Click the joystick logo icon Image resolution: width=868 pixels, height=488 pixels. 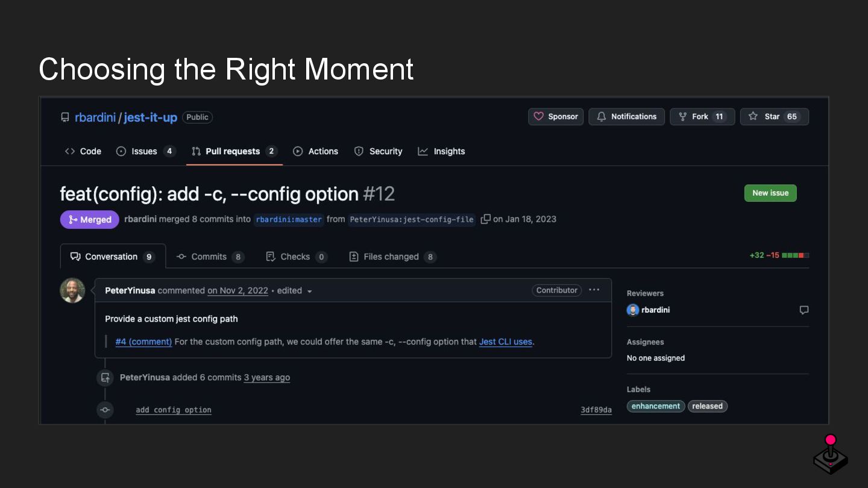[831, 454]
